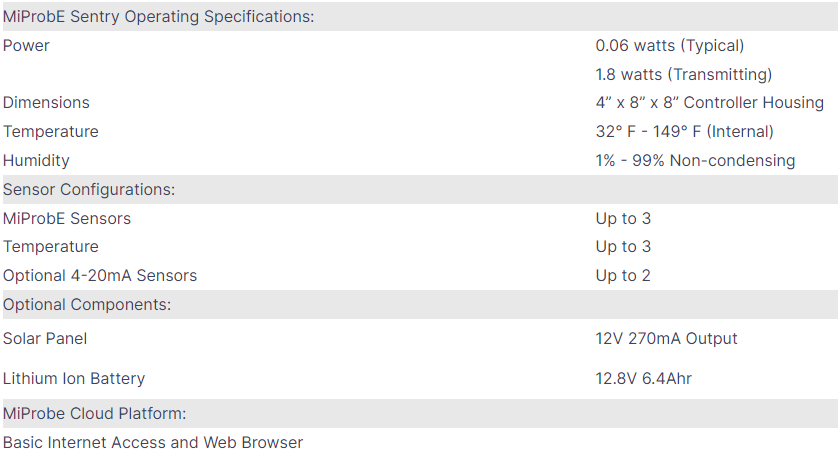Image resolution: width=838 pixels, height=458 pixels.
Task: Click the 12V 270mA Output value
Action: click(666, 339)
